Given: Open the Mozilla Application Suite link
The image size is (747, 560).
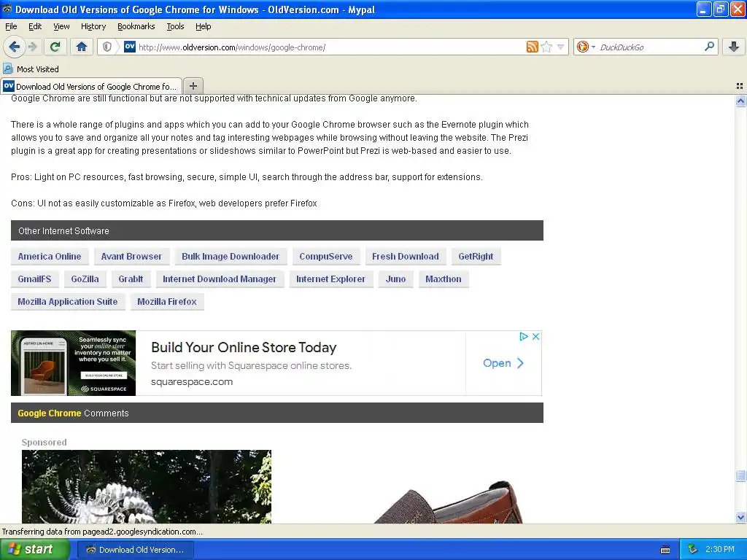Looking at the screenshot, I should [68, 302].
